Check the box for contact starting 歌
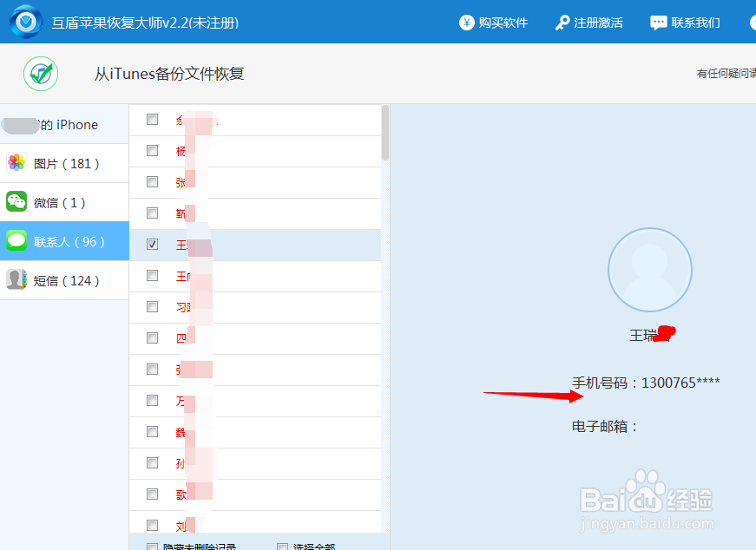756x550 pixels. (x=153, y=494)
